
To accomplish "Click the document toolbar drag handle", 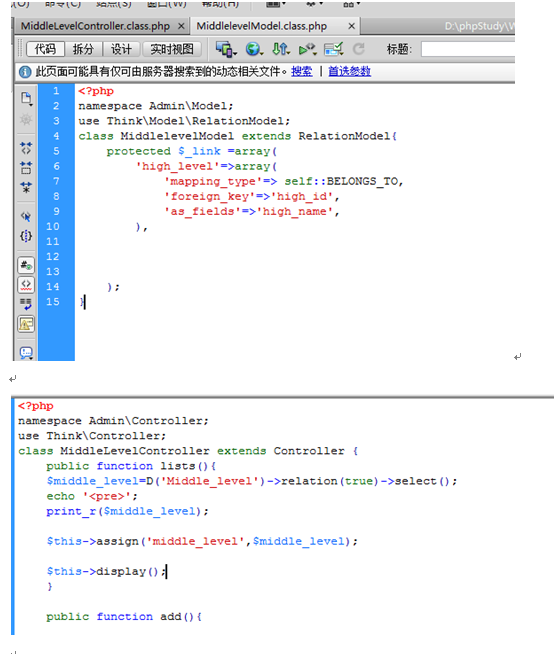I will coord(20,49).
